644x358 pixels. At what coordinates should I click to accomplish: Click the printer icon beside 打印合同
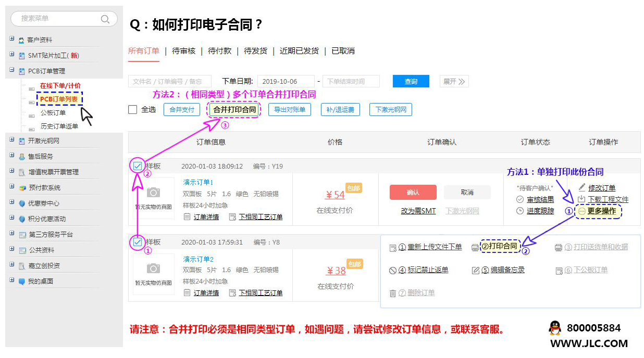tap(475, 248)
